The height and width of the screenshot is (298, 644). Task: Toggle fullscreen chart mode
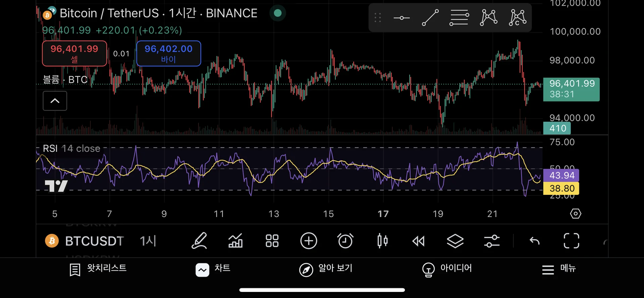click(x=571, y=241)
